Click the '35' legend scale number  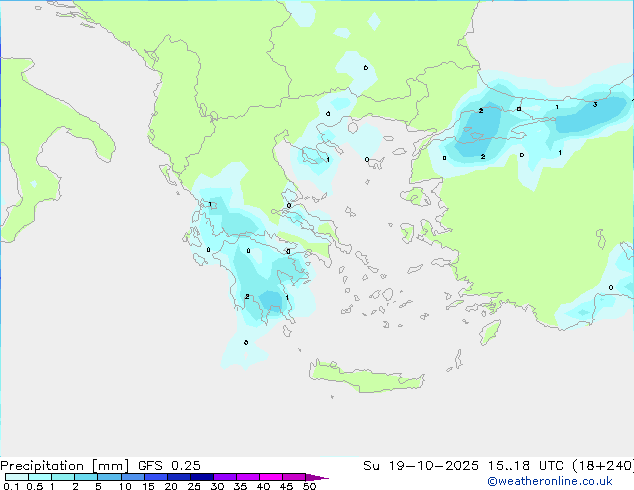(240, 486)
